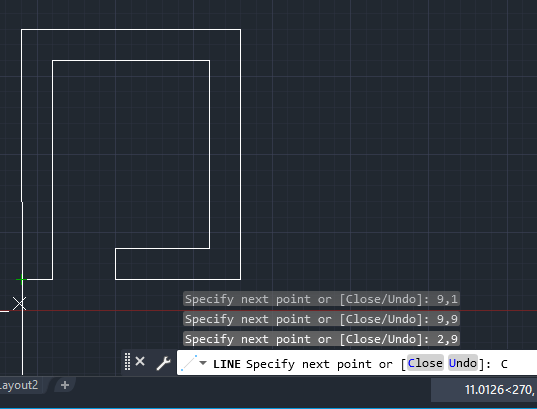Close the command line window
Image resolution: width=537 pixels, height=409 pixels.
140,361
